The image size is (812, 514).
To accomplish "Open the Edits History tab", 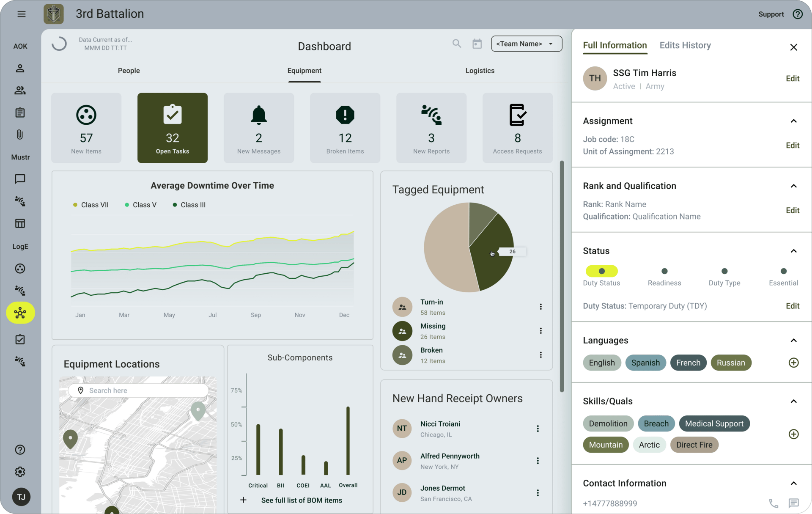I will [685, 45].
